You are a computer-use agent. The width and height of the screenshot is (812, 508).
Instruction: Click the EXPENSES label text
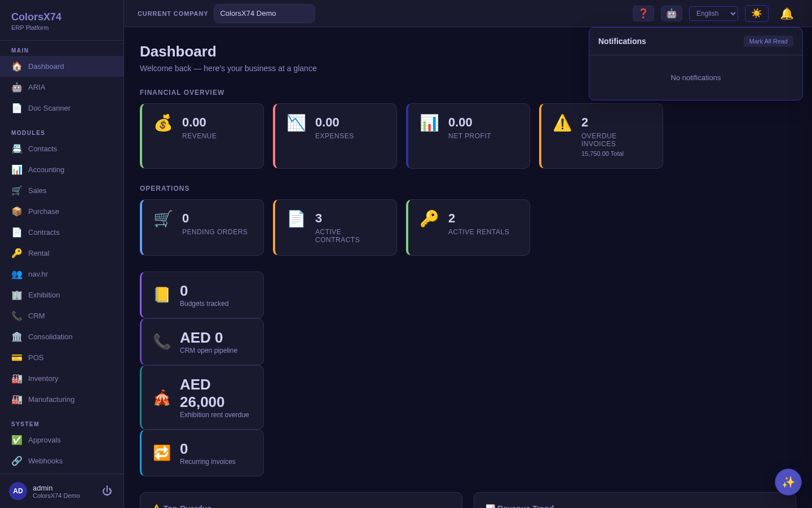(334, 136)
